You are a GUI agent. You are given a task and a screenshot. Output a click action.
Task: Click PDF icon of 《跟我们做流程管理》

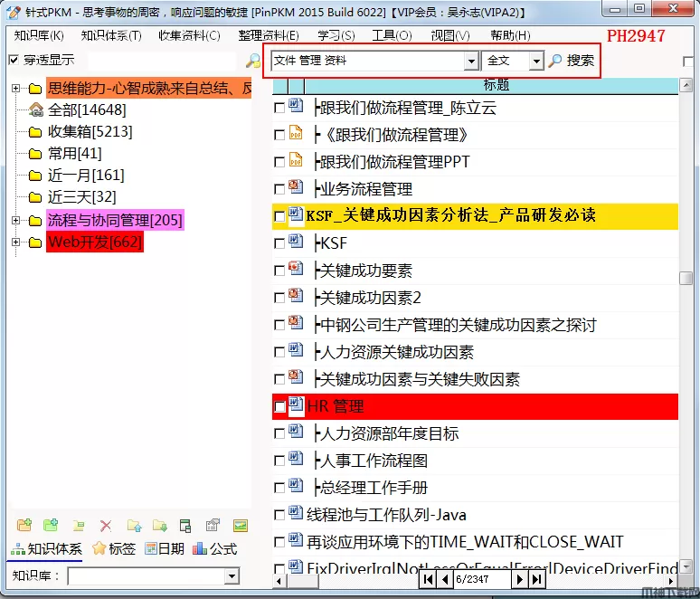pyautogui.click(x=296, y=133)
